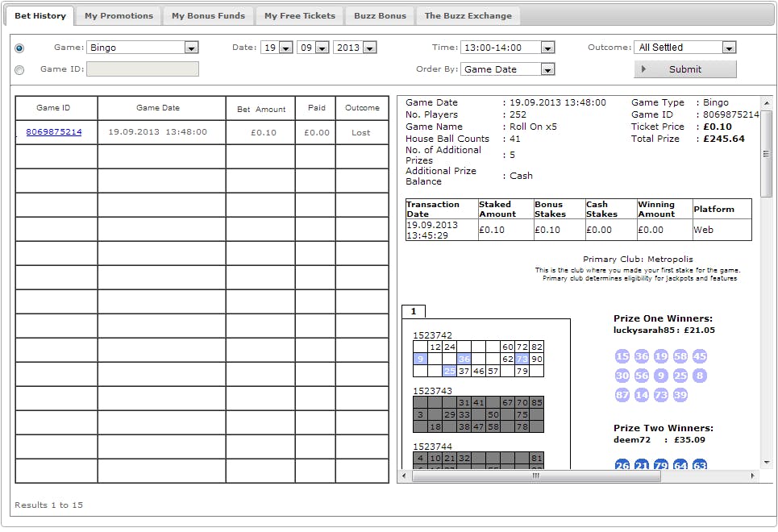Click the horizontal scroll left arrow
The image size is (778, 532).
(x=405, y=476)
